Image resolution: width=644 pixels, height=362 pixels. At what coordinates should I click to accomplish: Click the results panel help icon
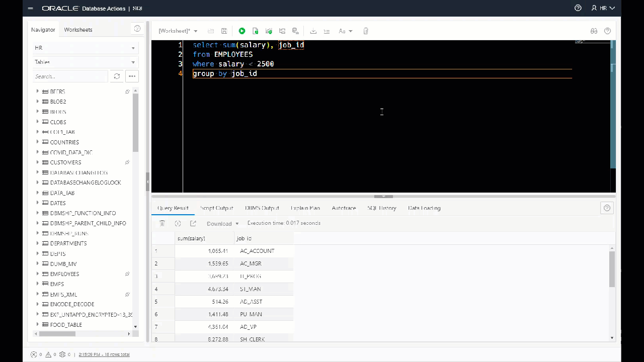click(607, 208)
